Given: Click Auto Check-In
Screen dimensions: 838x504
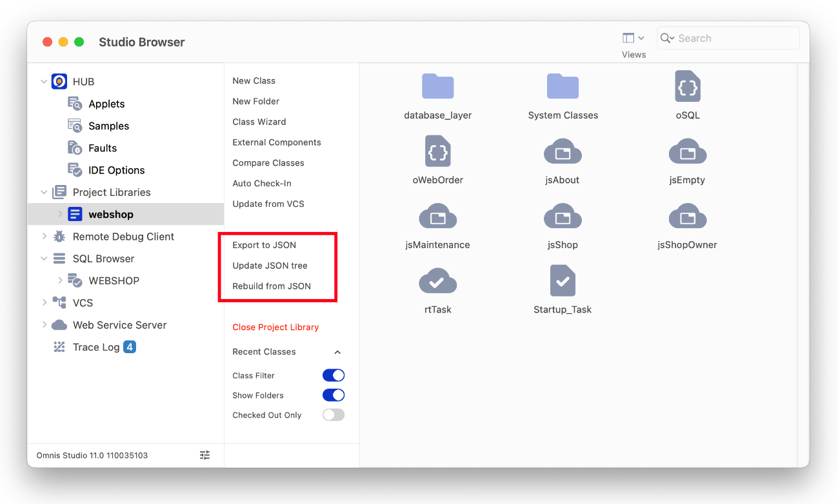Looking at the screenshot, I should point(261,184).
